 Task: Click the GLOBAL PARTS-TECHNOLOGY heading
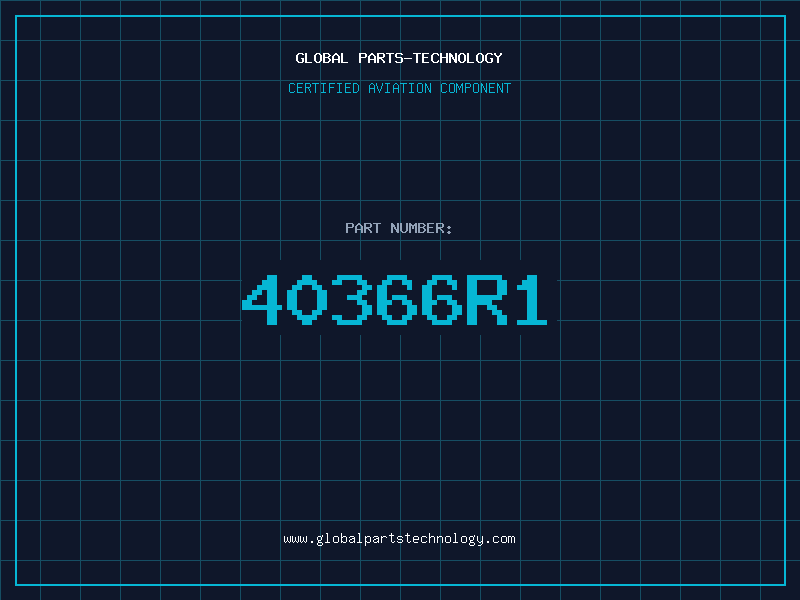pyautogui.click(x=399, y=58)
